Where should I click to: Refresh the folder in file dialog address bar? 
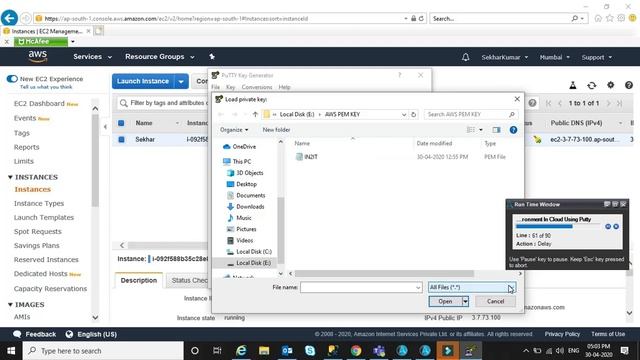click(413, 114)
